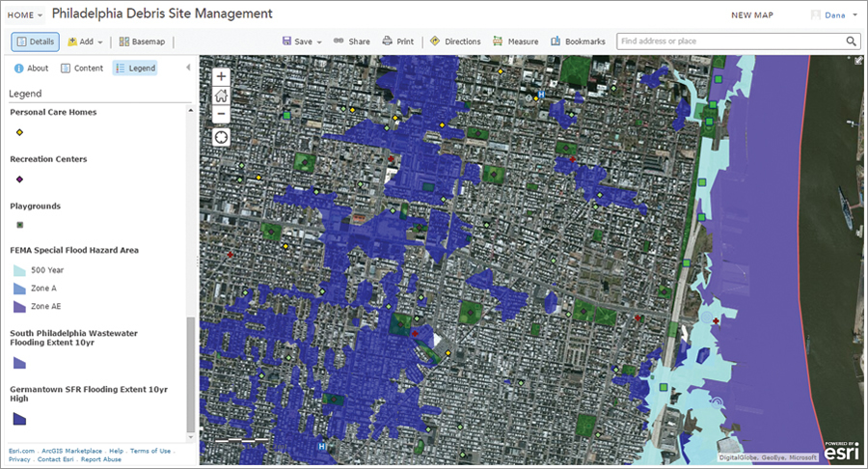Switch to the About tab
This screenshot has height=469, width=868.
pyautogui.click(x=31, y=69)
